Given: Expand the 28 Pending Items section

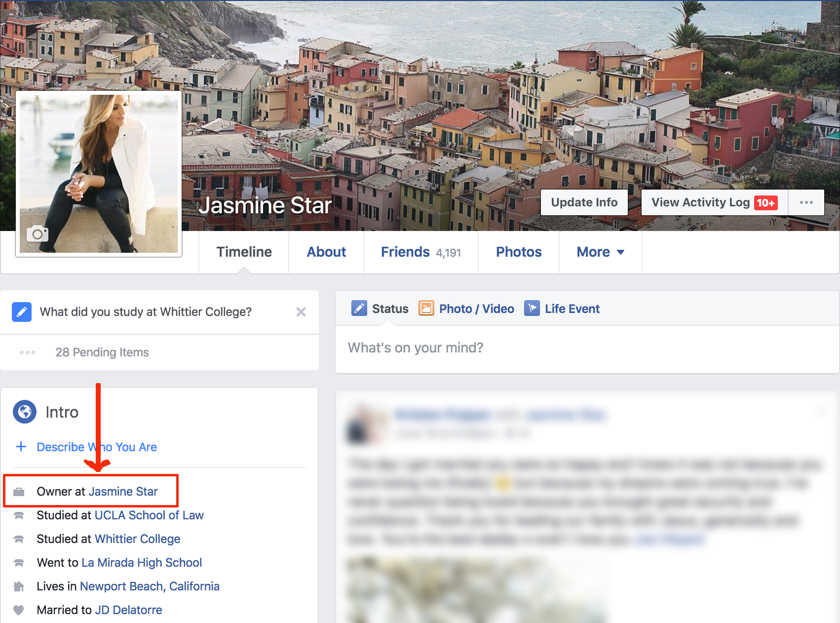Looking at the screenshot, I should click(x=102, y=352).
